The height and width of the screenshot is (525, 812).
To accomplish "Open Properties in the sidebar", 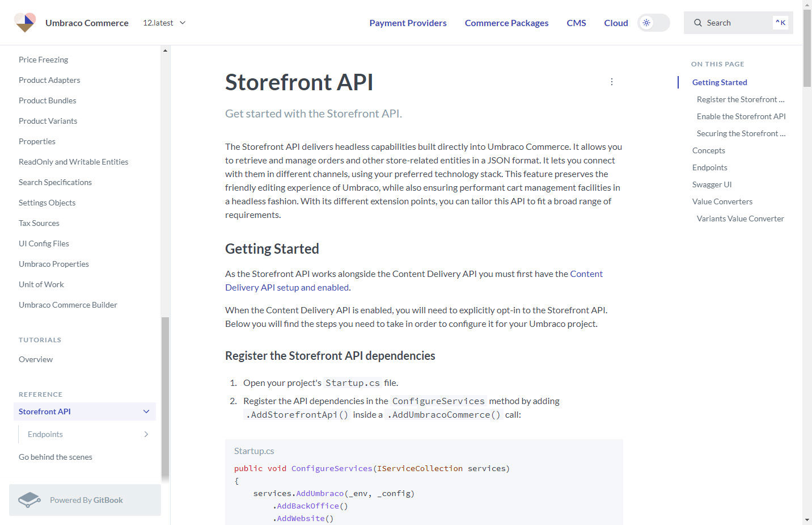I will (x=37, y=141).
